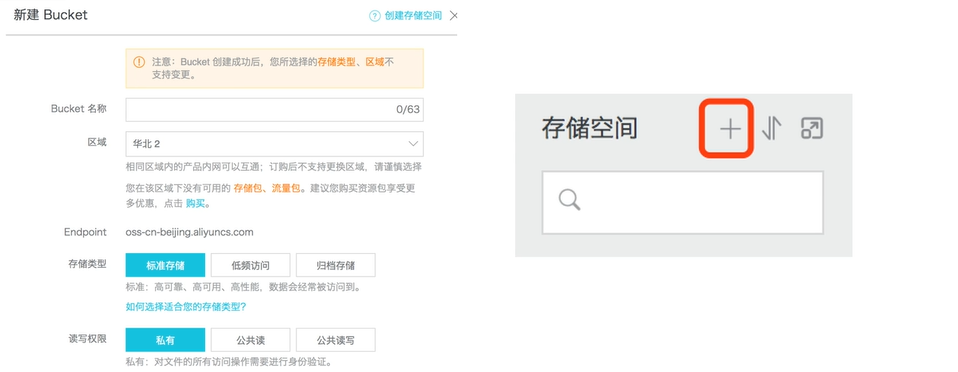Select 低频访问 storage type
This screenshot has width=958, height=372.
250,265
